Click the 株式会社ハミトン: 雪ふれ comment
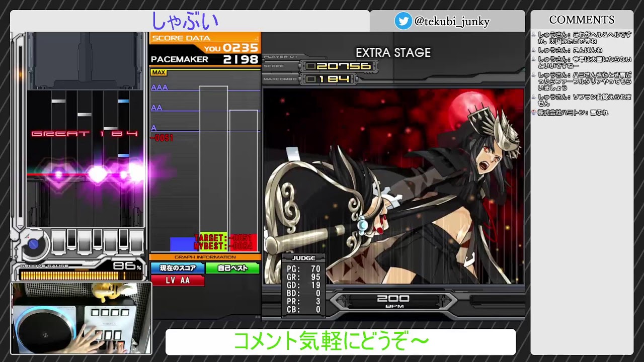644x362 pixels. (x=573, y=113)
